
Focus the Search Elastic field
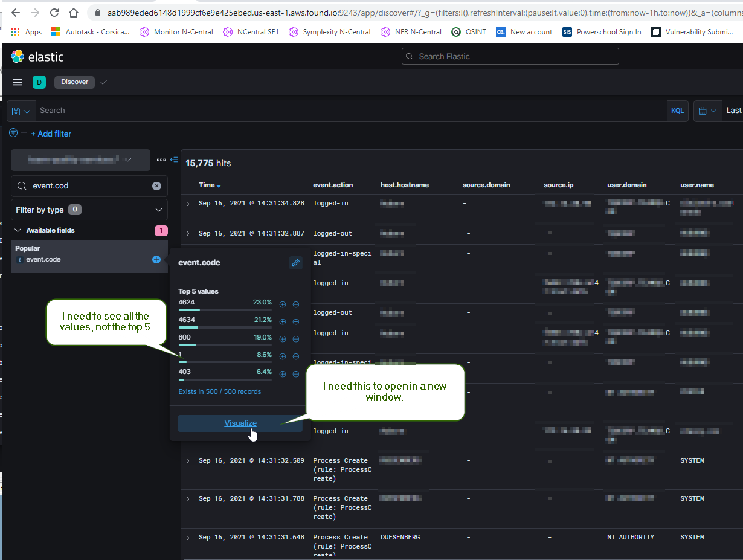click(x=510, y=56)
